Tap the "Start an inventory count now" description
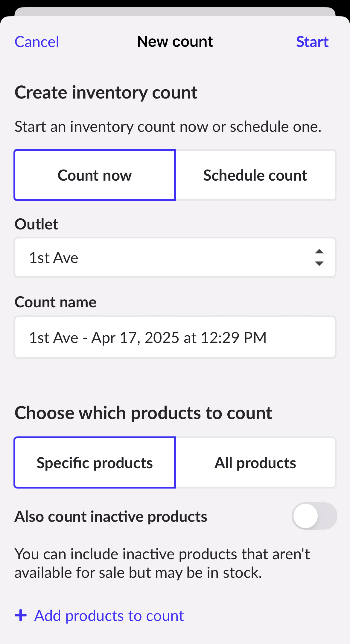 168,127
